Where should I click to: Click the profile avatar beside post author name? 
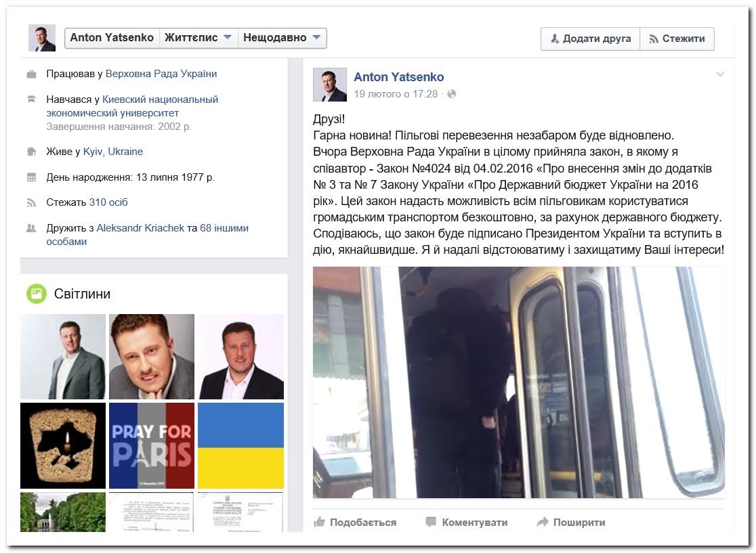tap(330, 85)
